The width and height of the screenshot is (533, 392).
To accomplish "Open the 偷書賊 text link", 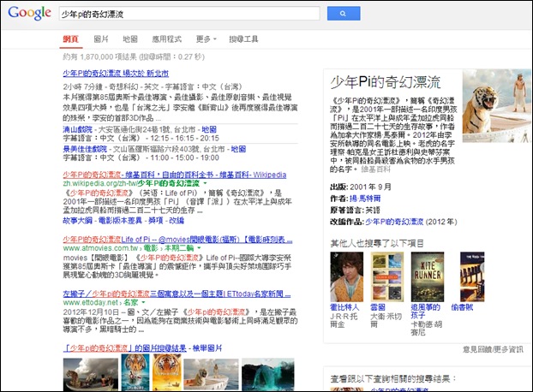I will (462, 307).
